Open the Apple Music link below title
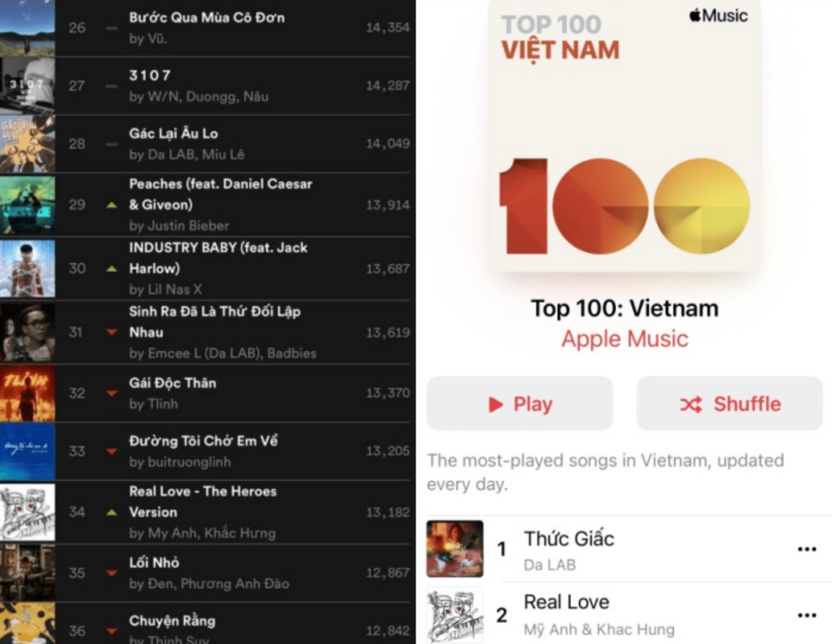The width and height of the screenshot is (839, 644). [x=625, y=339]
